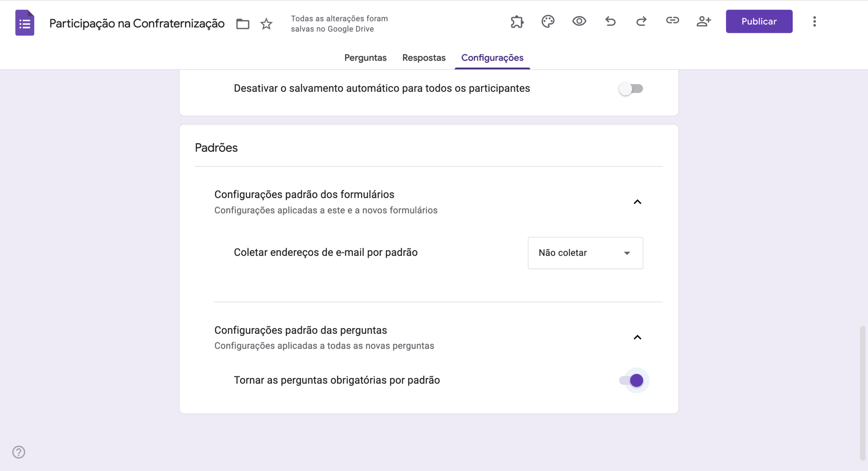Select the Personalizar tema palette icon
This screenshot has width=868, height=471.
click(x=548, y=21)
